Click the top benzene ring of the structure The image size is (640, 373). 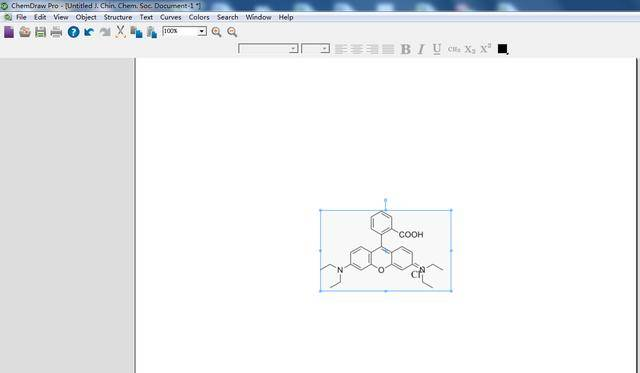[x=382, y=223]
